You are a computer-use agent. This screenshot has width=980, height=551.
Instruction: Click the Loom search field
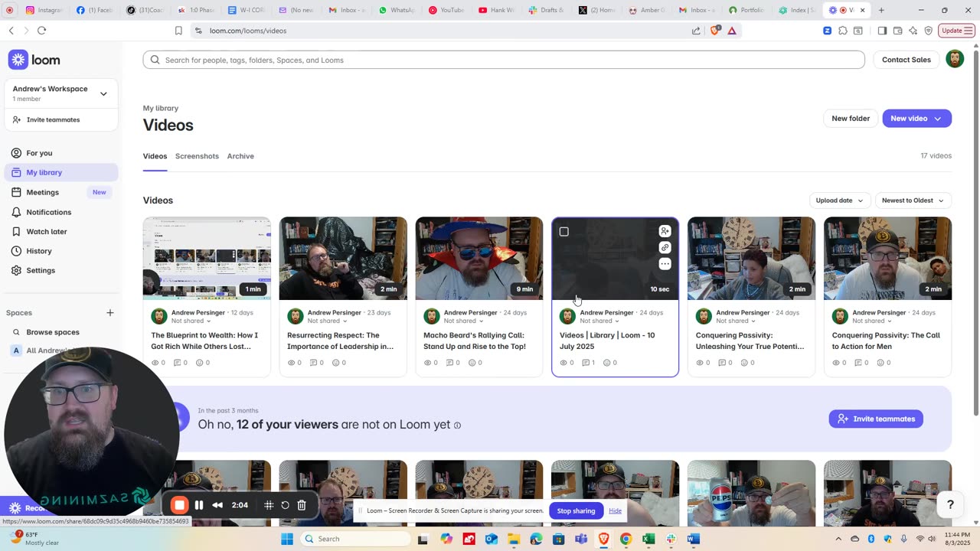(x=504, y=60)
